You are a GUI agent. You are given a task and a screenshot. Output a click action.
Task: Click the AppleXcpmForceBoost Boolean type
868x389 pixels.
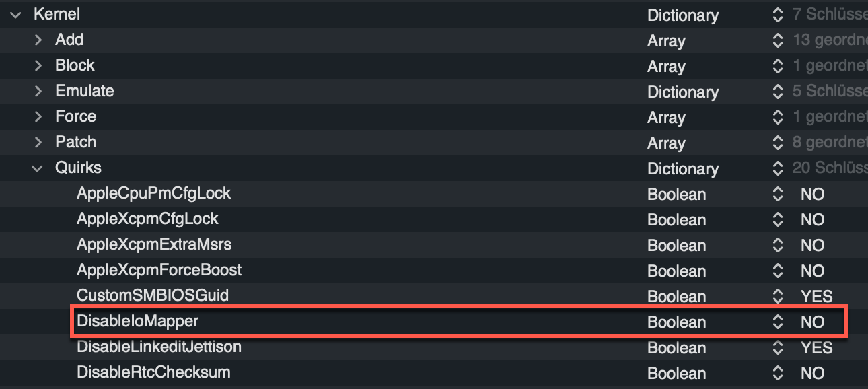point(676,271)
